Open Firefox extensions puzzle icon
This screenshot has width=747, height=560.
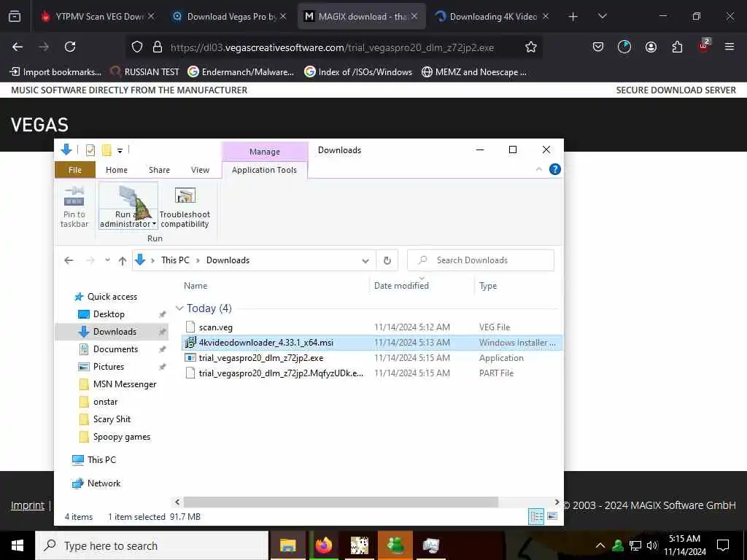point(677,47)
